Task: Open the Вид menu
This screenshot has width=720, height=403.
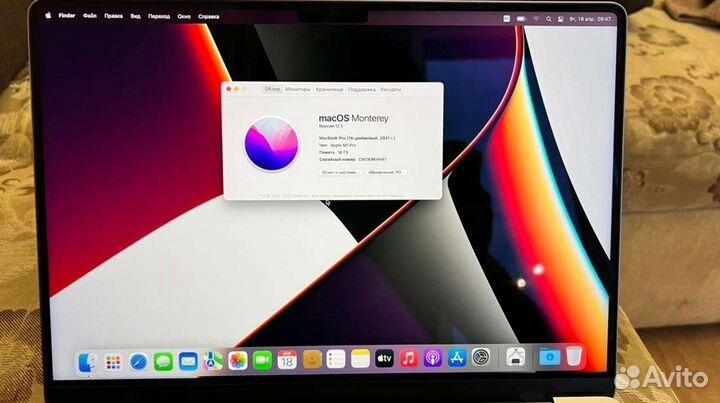Action: (x=135, y=16)
